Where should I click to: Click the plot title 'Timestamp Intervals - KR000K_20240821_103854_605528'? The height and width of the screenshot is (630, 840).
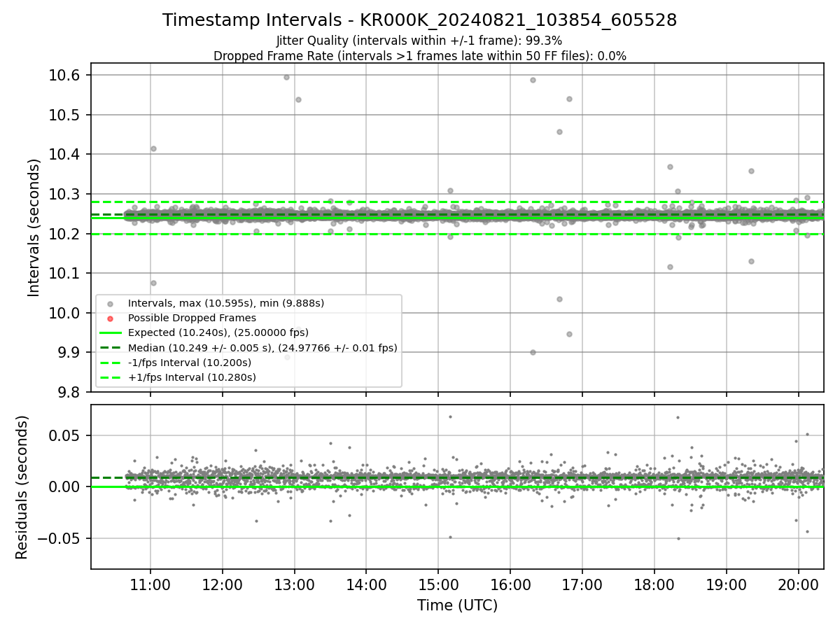click(x=419, y=20)
